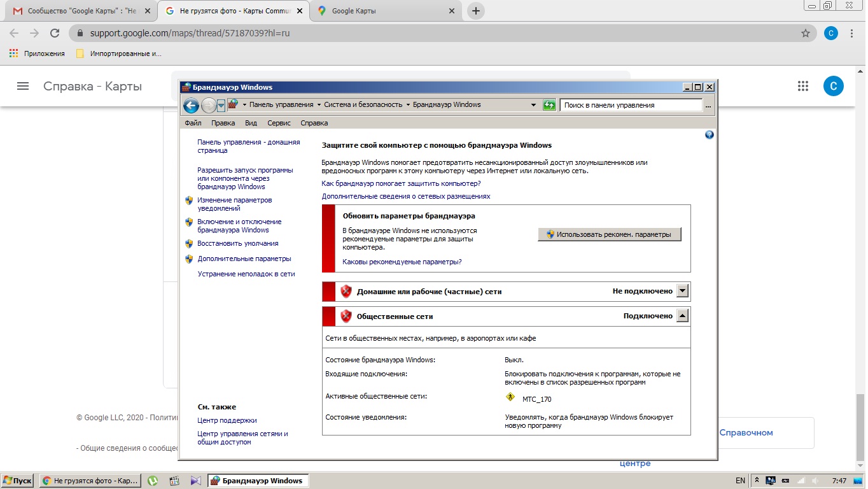
Task: Open Дополнительные параметры link
Action: pyautogui.click(x=244, y=259)
